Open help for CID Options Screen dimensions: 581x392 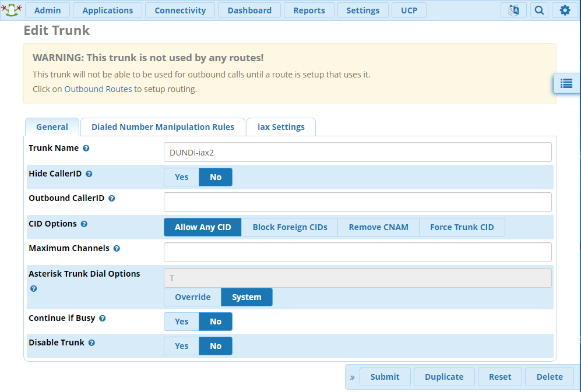click(84, 224)
